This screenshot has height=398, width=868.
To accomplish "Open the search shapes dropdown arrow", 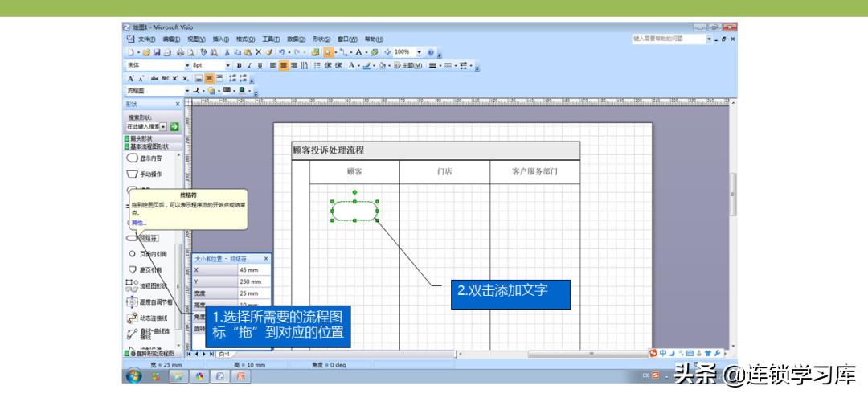I will click(164, 127).
